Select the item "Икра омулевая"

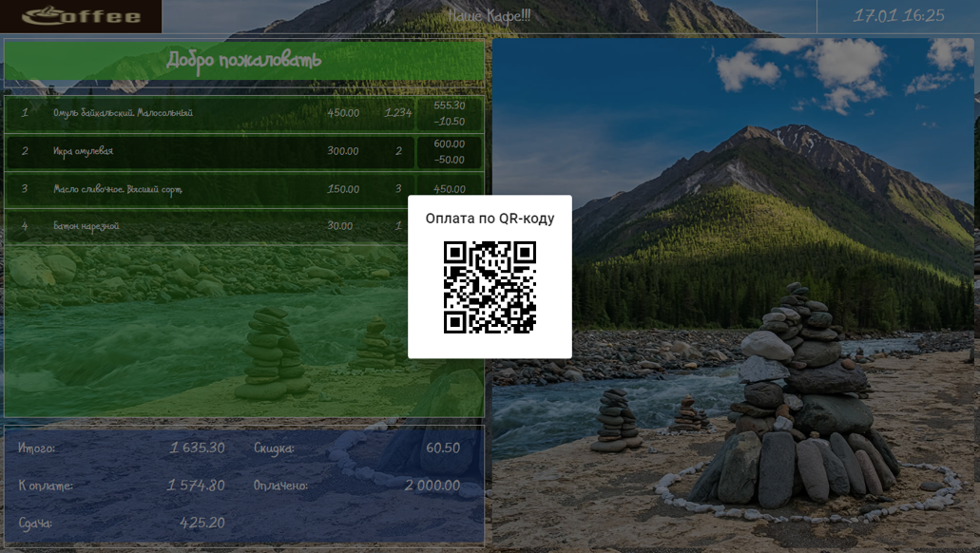tap(83, 151)
